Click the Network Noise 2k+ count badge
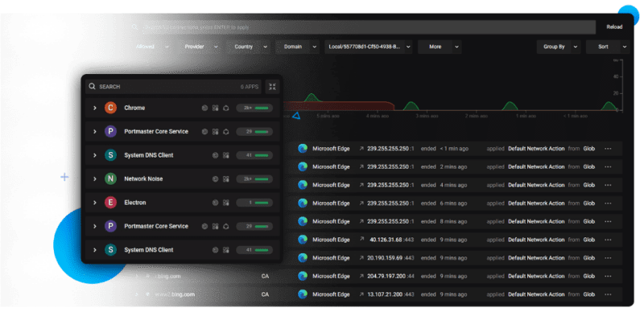The height and width of the screenshot is (312, 644). point(254,179)
